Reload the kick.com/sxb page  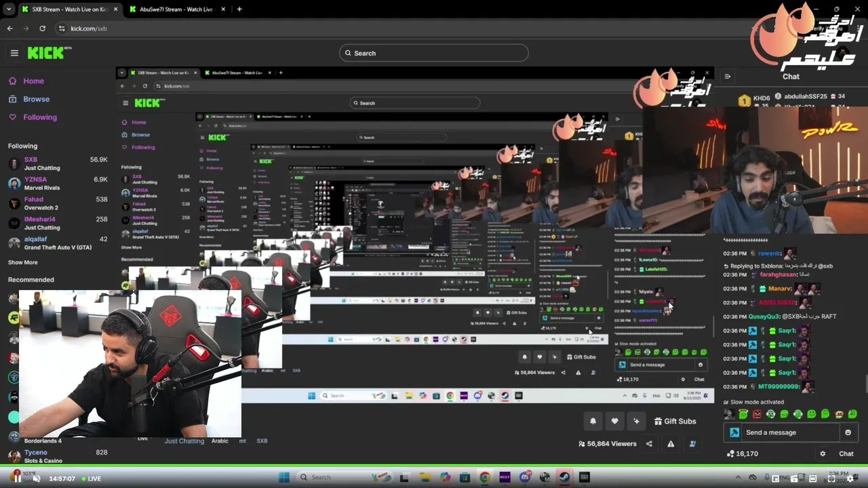click(42, 28)
